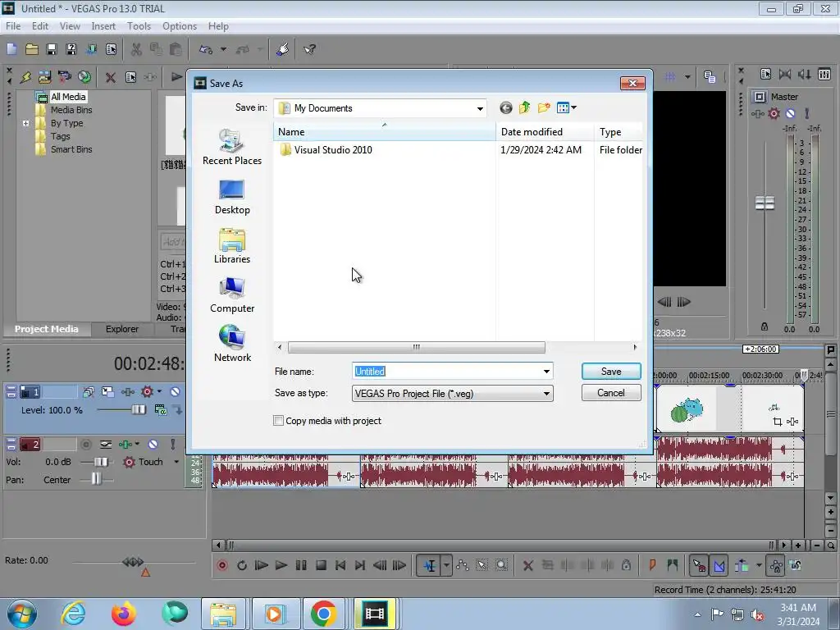This screenshot has width=840, height=630.
Task: Click the track 2 Pan slider
Action: tap(97, 479)
